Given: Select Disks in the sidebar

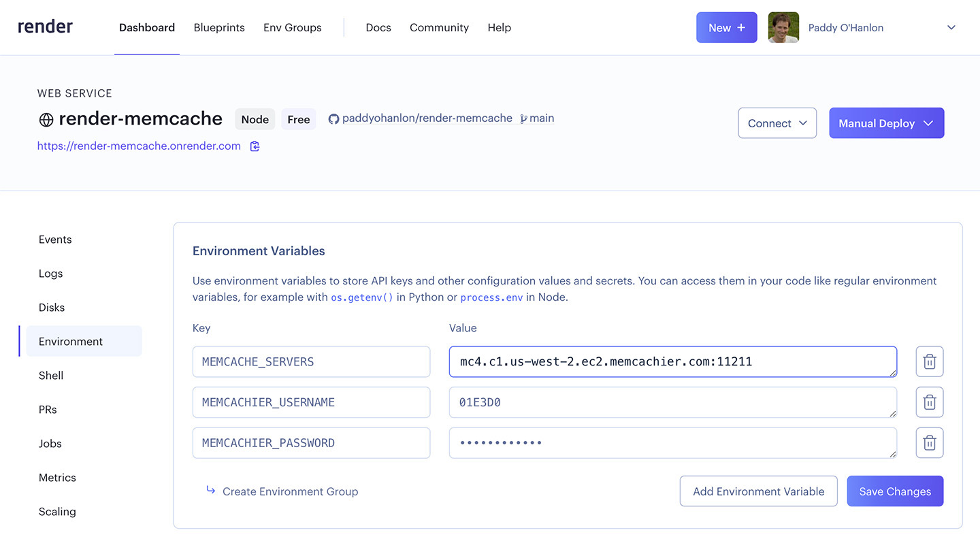Looking at the screenshot, I should tap(52, 308).
